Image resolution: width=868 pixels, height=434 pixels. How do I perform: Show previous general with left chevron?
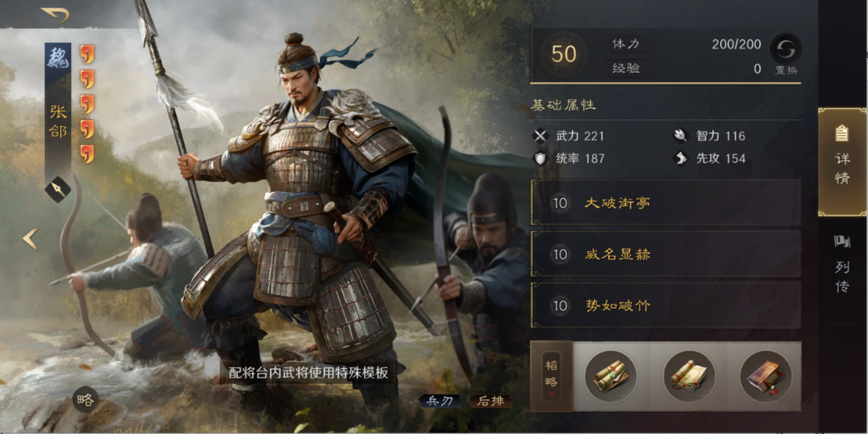30,240
